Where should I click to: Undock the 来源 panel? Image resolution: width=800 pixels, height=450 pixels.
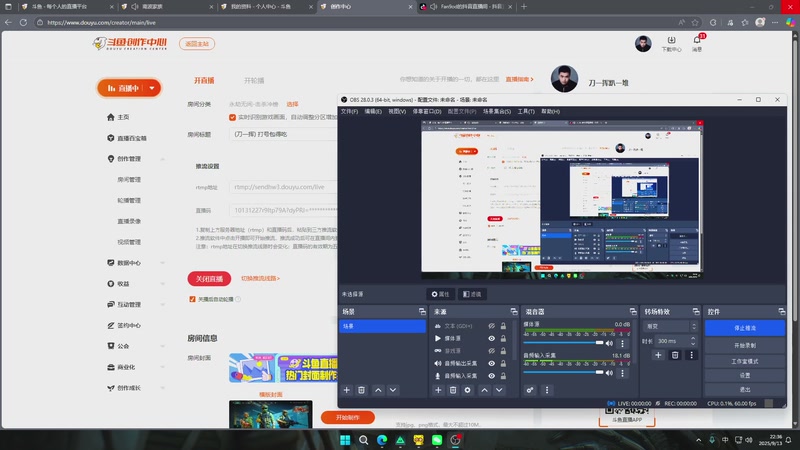click(x=514, y=311)
